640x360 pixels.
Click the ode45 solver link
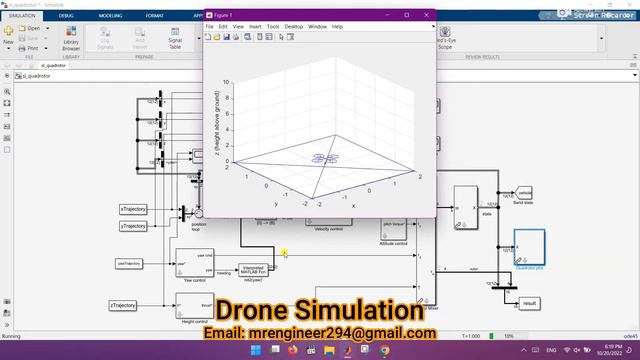click(631, 336)
